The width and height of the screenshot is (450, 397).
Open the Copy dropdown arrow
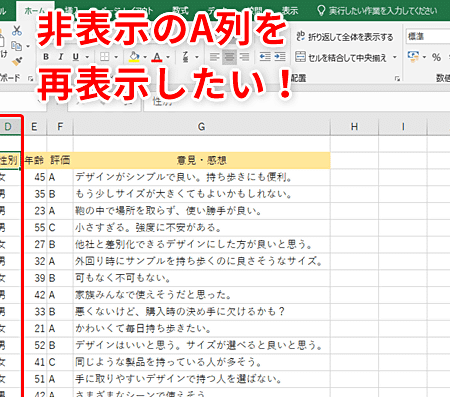coord(28,46)
